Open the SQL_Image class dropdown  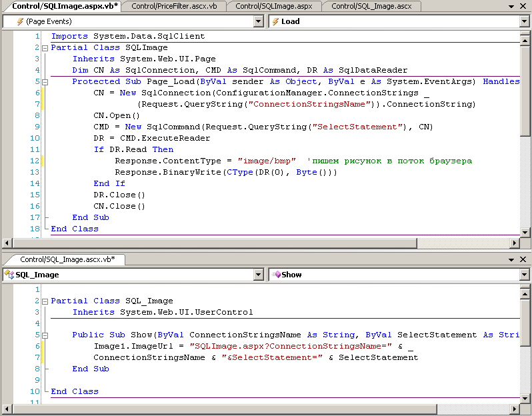(x=259, y=275)
